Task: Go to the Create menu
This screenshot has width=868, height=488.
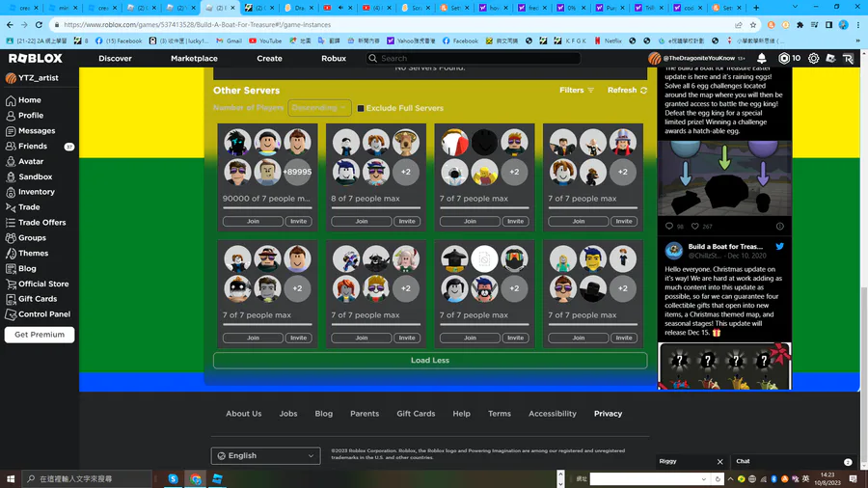Action: tap(270, 58)
